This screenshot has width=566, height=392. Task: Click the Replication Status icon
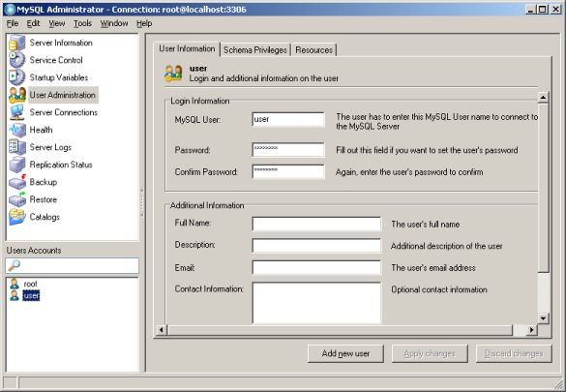(x=17, y=165)
